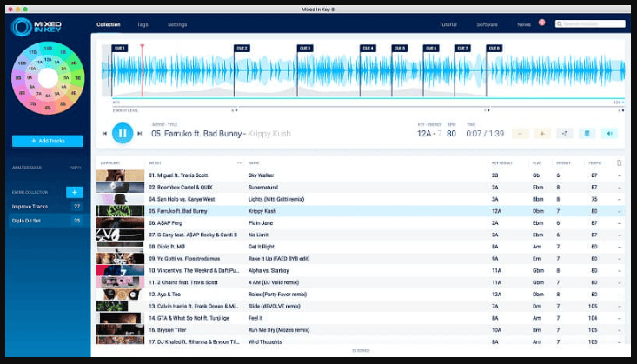Screen dimensions: 637x364
Task: Skip to the next track
Action: [140, 133]
